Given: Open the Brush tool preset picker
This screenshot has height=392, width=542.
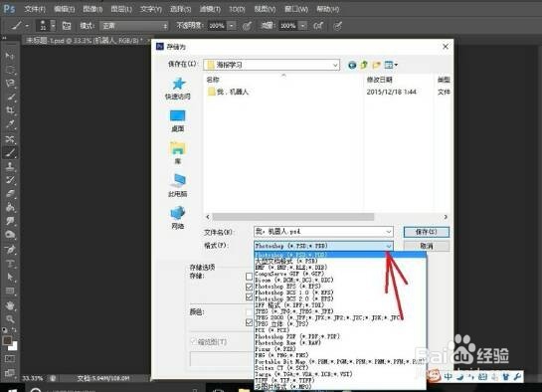Looking at the screenshot, I should click(x=20, y=26).
